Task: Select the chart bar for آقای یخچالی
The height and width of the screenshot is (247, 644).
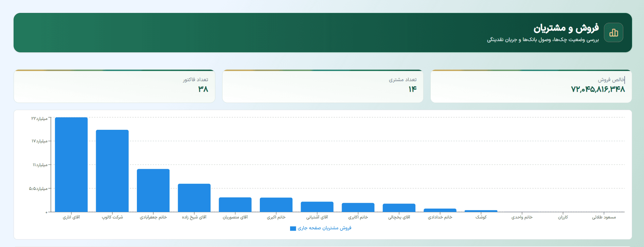Action: point(399,208)
